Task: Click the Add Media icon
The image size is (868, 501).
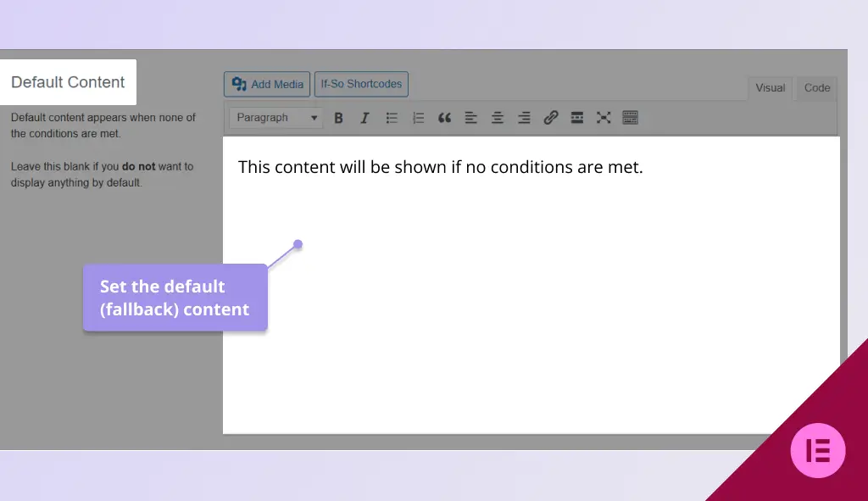Action: pyautogui.click(x=241, y=84)
